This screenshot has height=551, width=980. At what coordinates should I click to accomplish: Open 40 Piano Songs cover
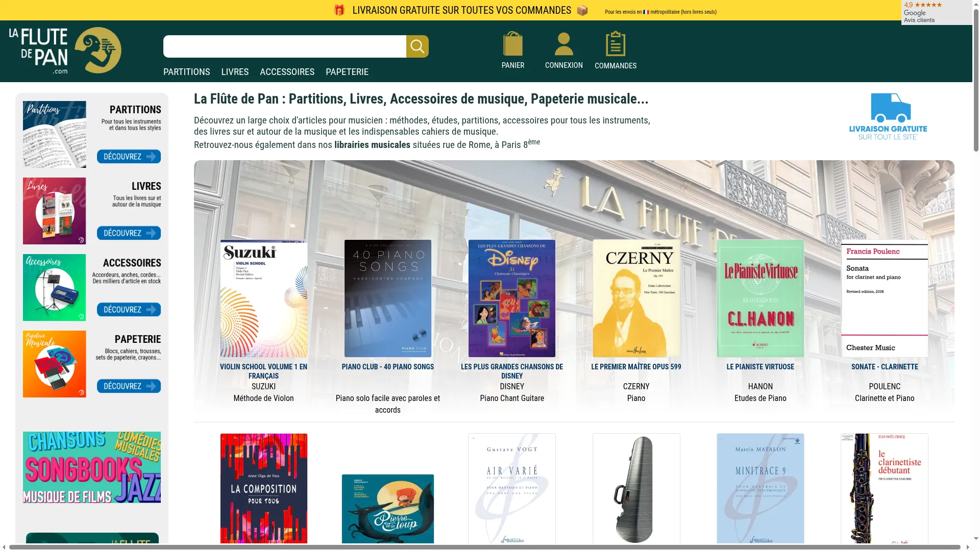(388, 298)
